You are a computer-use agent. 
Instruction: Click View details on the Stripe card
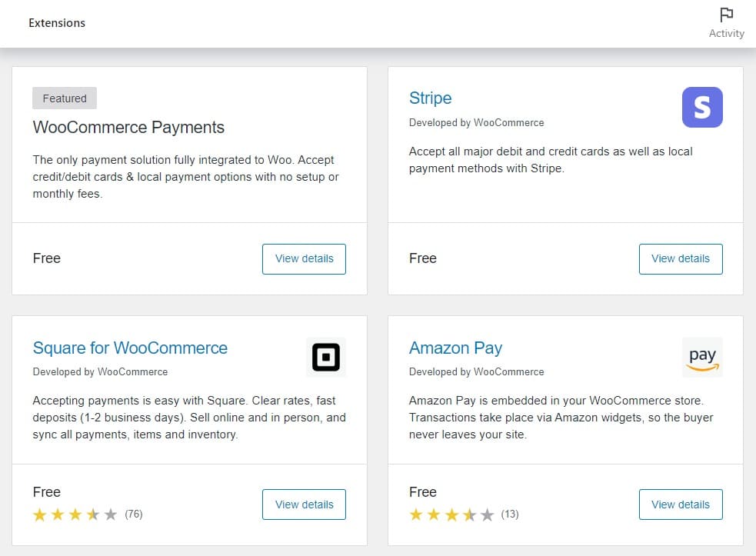click(x=680, y=258)
